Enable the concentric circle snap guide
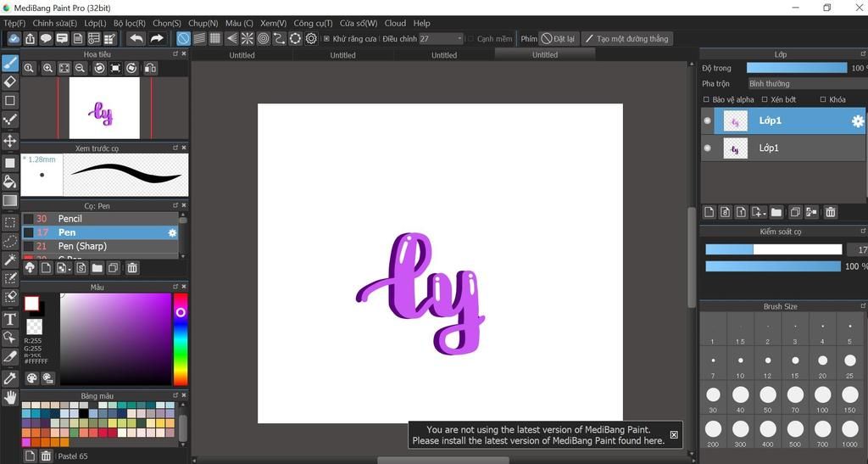Screen dimensions: 868x464 tap(263, 38)
